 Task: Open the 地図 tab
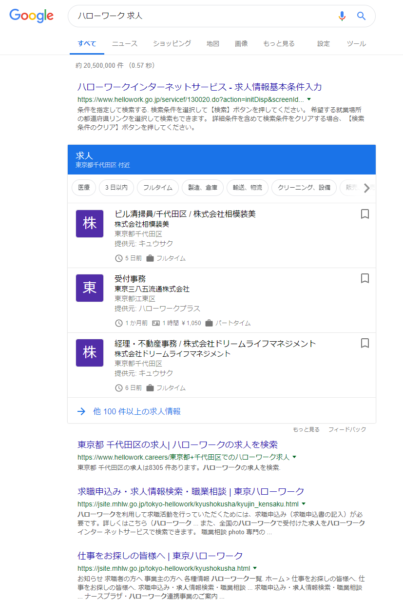point(213,44)
